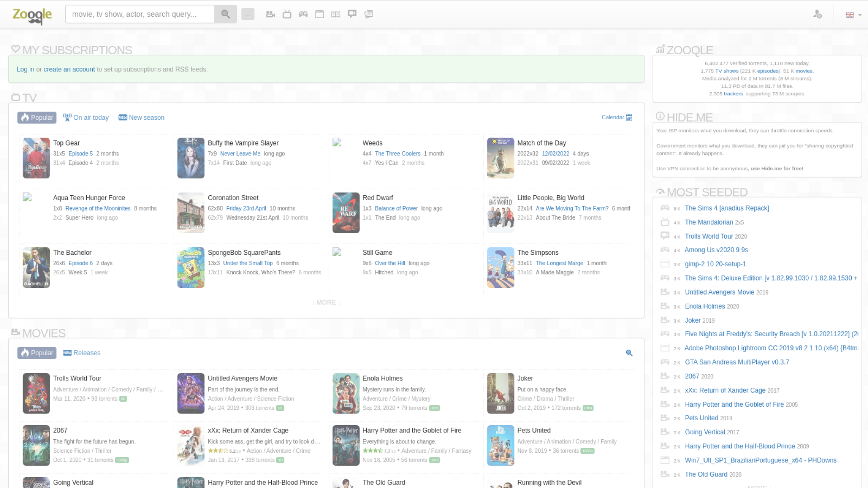Open the applications category window icon
Screen dimensions: 868x488
[319, 14]
